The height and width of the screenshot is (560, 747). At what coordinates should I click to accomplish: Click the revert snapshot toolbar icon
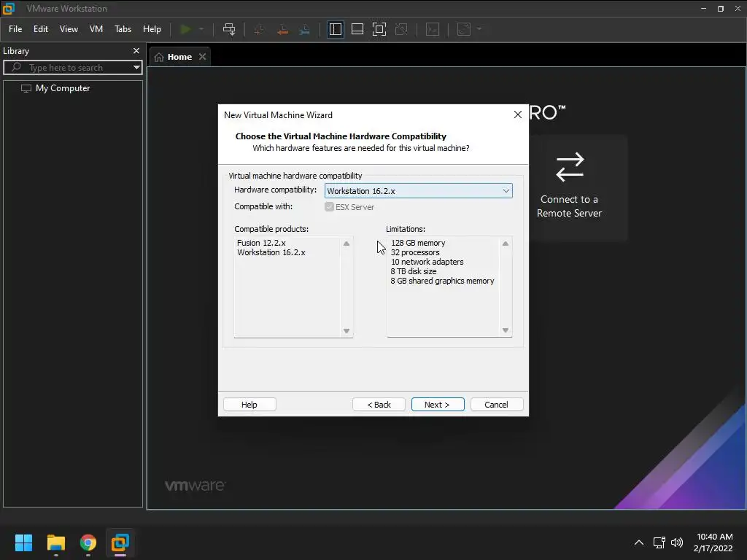(282, 29)
